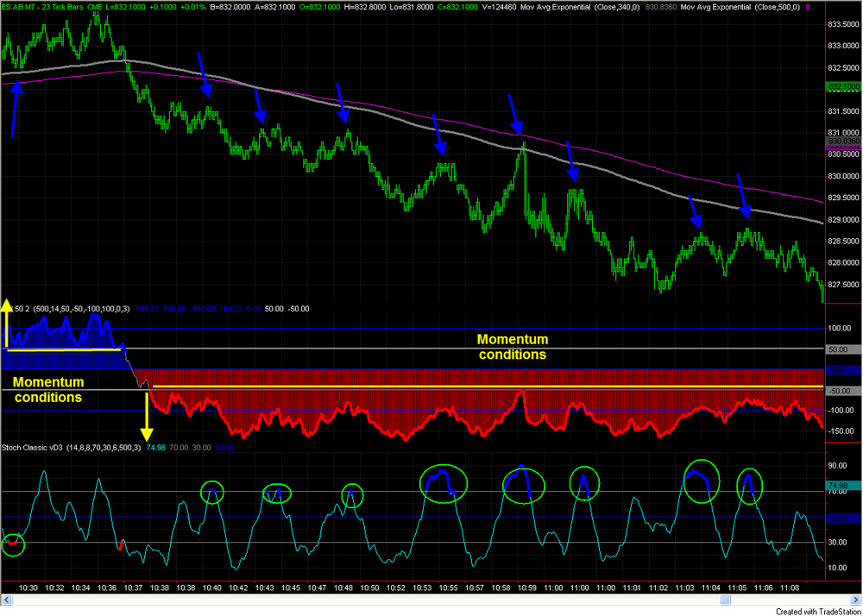
Task: Click the 90.00 stochastic axis label
Action: 839,466
